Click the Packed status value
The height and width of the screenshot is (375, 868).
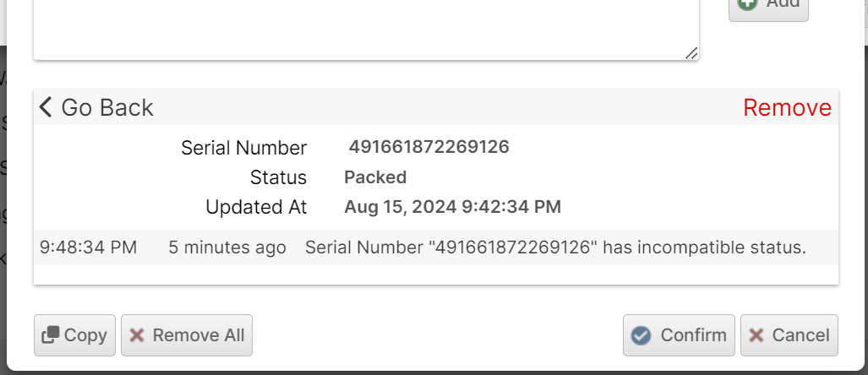tap(375, 177)
